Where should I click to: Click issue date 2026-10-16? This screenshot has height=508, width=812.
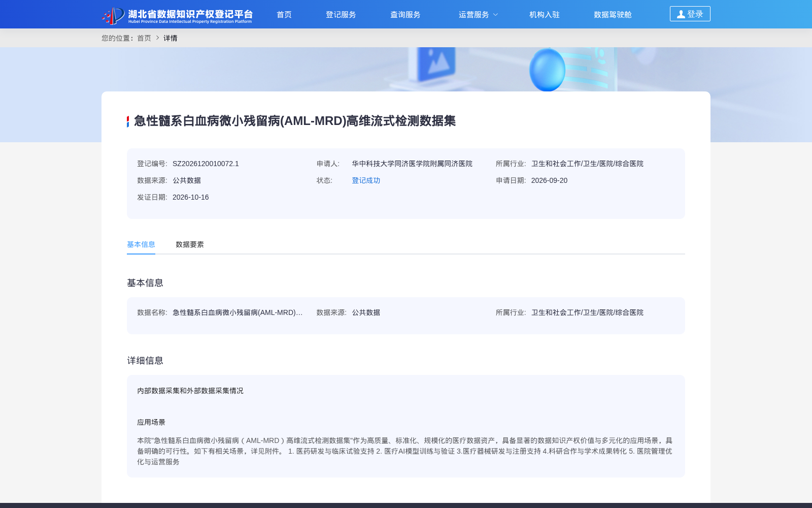coord(190,197)
